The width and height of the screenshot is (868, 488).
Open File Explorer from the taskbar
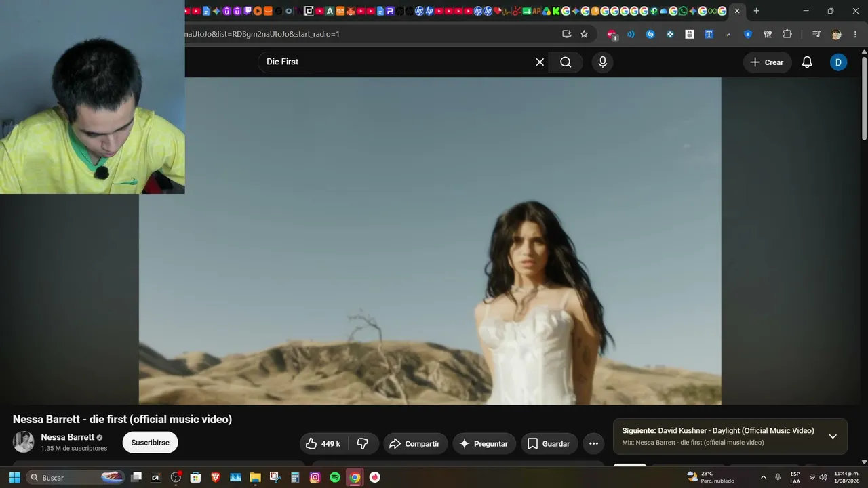point(255,477)
